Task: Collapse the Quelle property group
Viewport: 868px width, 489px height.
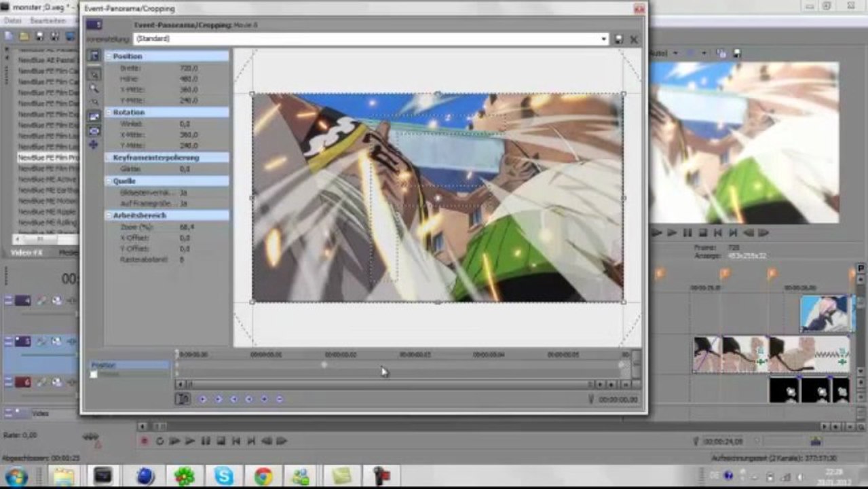Action: 108,181
